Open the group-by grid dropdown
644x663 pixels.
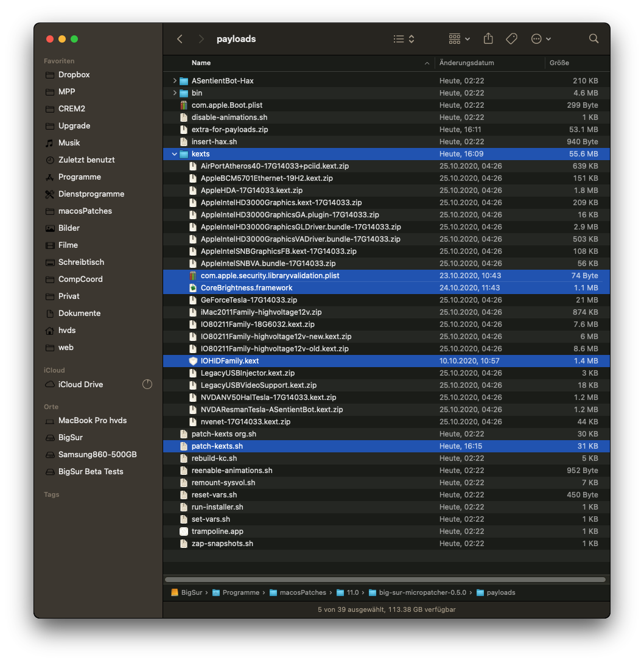coord(459,39)
